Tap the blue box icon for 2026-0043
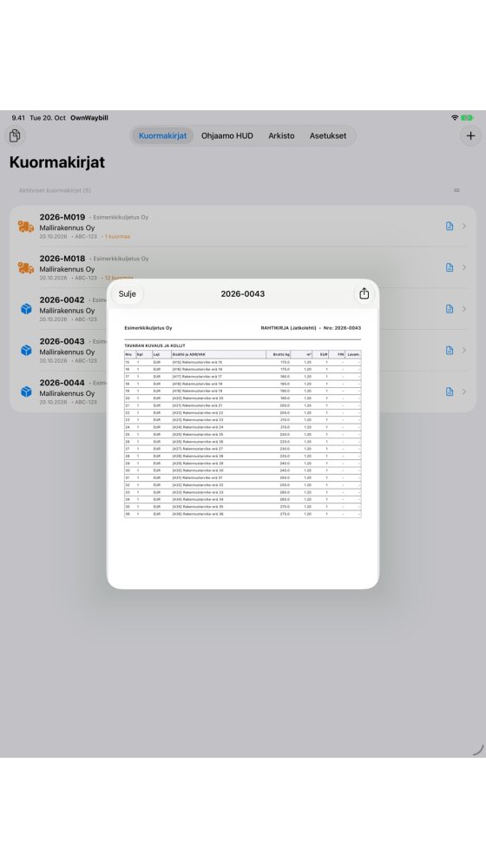The height and width of the screenshot is (868, 486). tap(26, 351)
